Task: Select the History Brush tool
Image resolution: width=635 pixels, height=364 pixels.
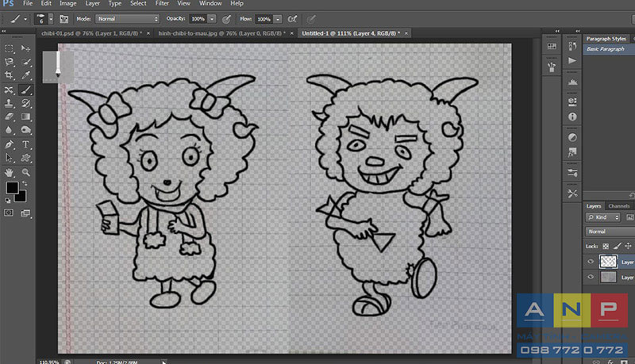Action: (25, 103)
